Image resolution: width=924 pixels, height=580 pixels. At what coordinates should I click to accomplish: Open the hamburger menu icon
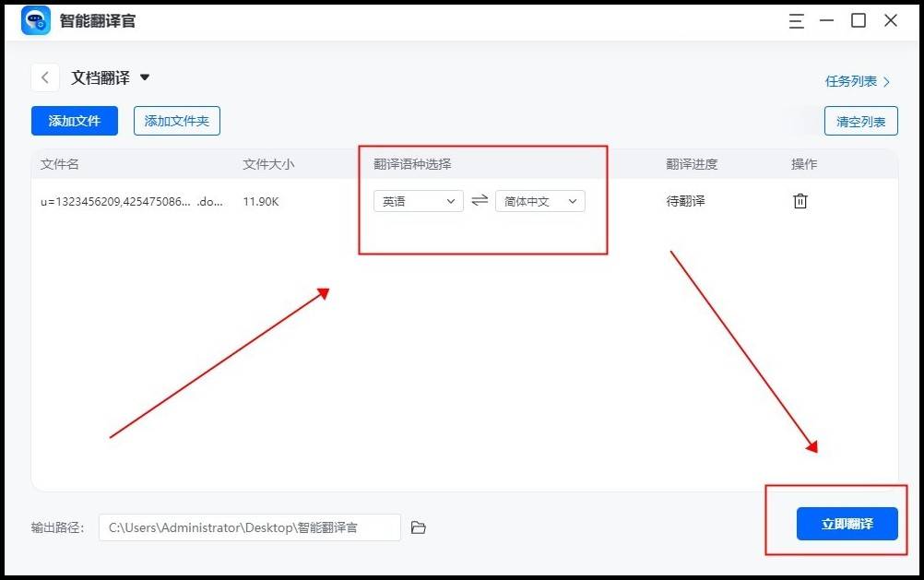(796, 20)
